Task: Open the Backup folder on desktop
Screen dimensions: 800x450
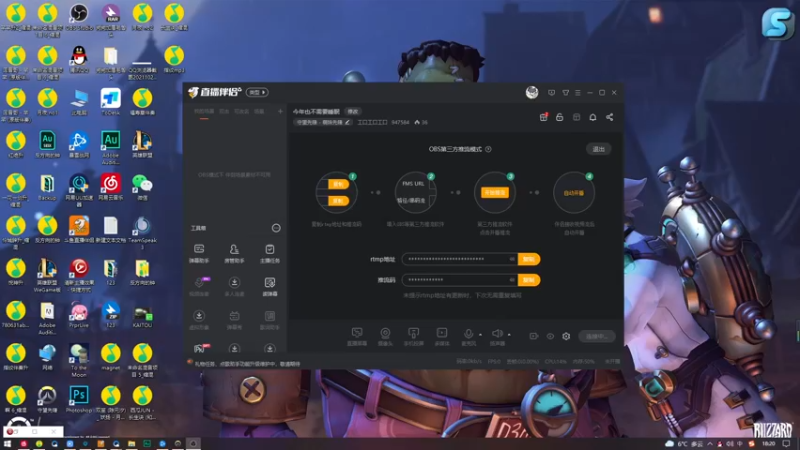Action: click(47, 187)
